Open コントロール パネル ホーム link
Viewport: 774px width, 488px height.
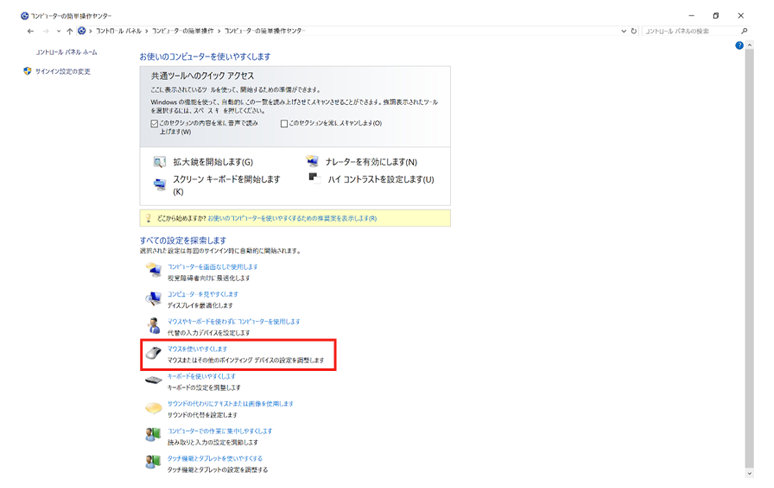pyautogui.click(x=67, y=52)
